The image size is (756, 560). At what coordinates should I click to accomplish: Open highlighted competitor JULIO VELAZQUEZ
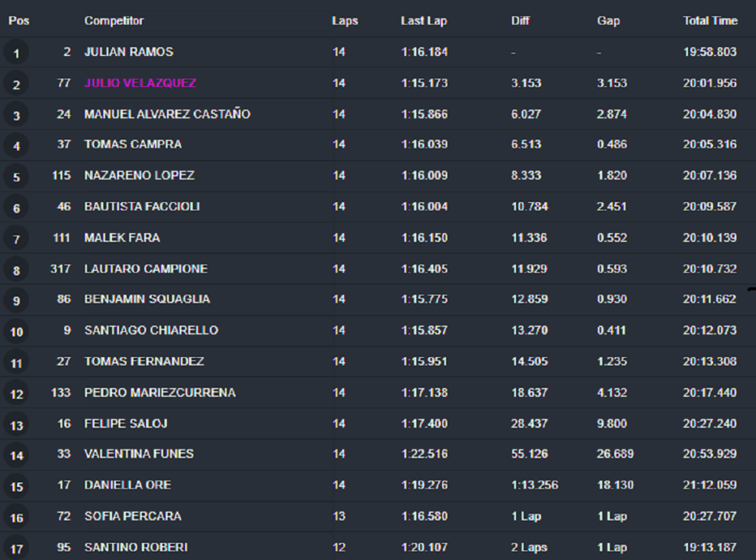(x=140, y=83)
